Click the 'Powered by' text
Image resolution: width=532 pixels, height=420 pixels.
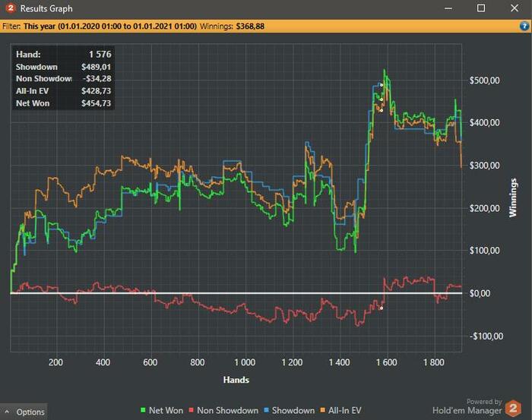click(x=484, y=401)
